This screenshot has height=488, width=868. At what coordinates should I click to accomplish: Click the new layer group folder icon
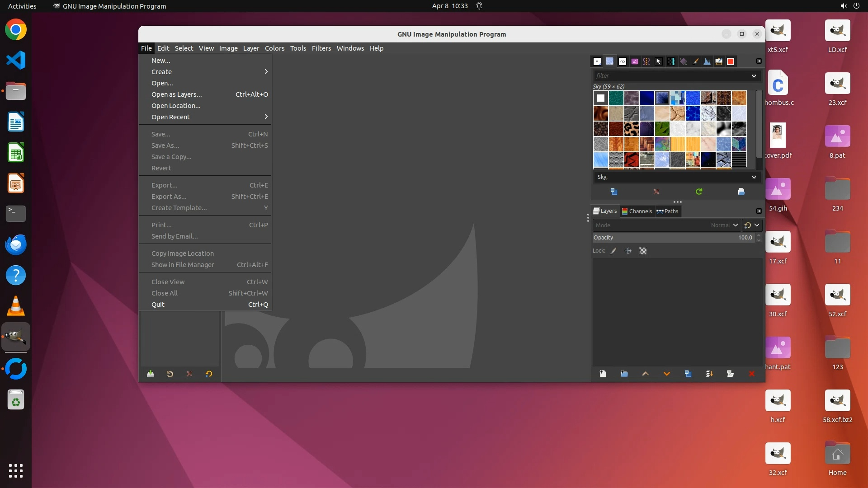pyautogui.click(x=624, y=374)
